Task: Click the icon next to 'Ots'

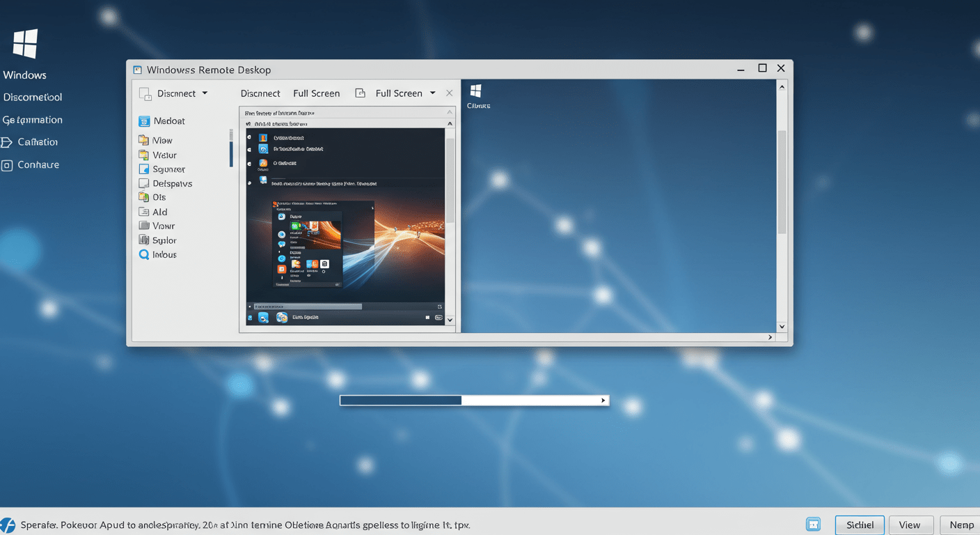Action: pyautogui.click(x=143, y=197)
